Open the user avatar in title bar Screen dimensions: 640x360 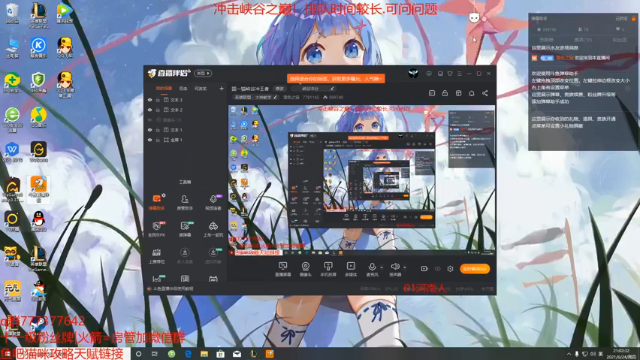click(x=413, y=73)
